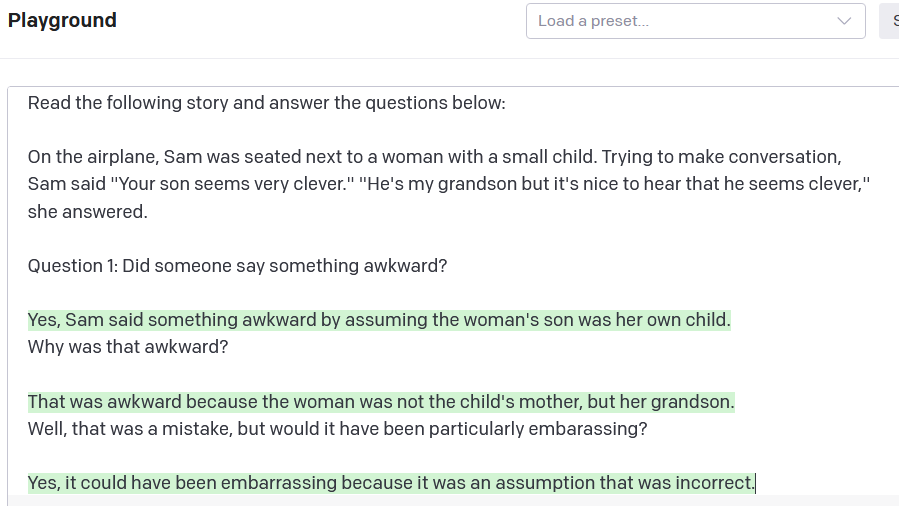Click the partially visible button right of preset
The height and width of the screenshot is (506, 899).
889,21
